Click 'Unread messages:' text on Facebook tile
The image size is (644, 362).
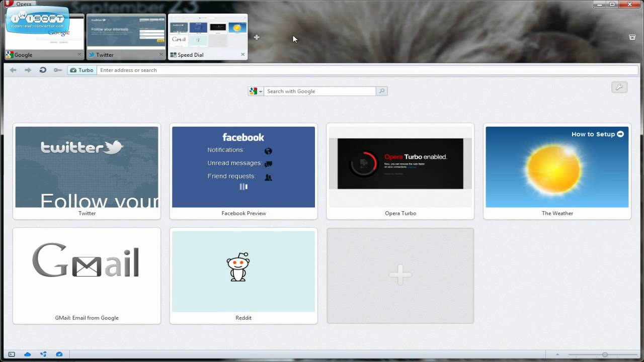click(234, 163)
